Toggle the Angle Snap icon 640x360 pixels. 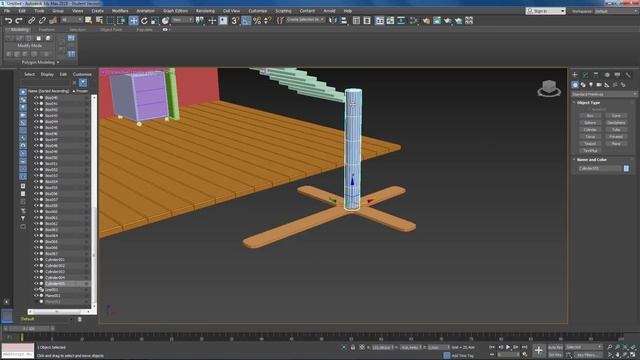246,20
